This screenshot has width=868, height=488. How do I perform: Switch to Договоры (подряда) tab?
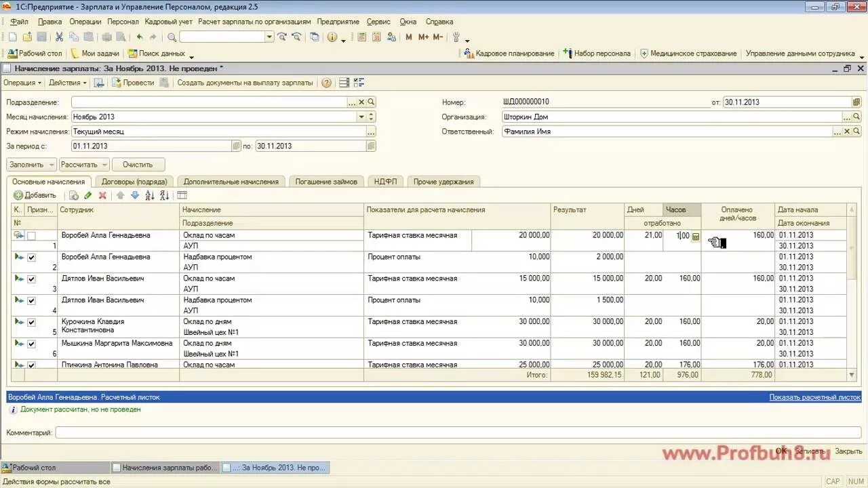point(134,182)
